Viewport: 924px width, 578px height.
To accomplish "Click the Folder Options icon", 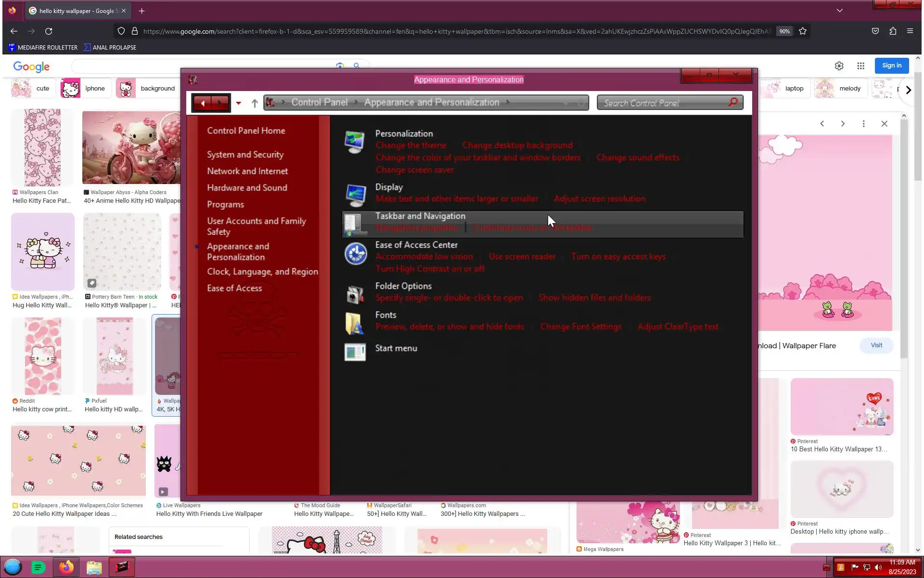I will (355, 294).
